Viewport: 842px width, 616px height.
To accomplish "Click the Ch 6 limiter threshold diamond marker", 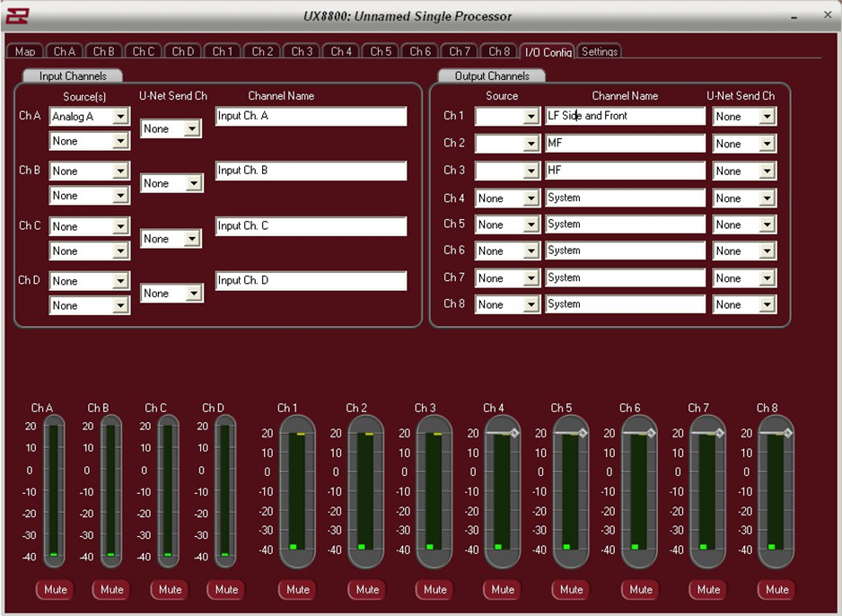I will (x=651, y=433).
